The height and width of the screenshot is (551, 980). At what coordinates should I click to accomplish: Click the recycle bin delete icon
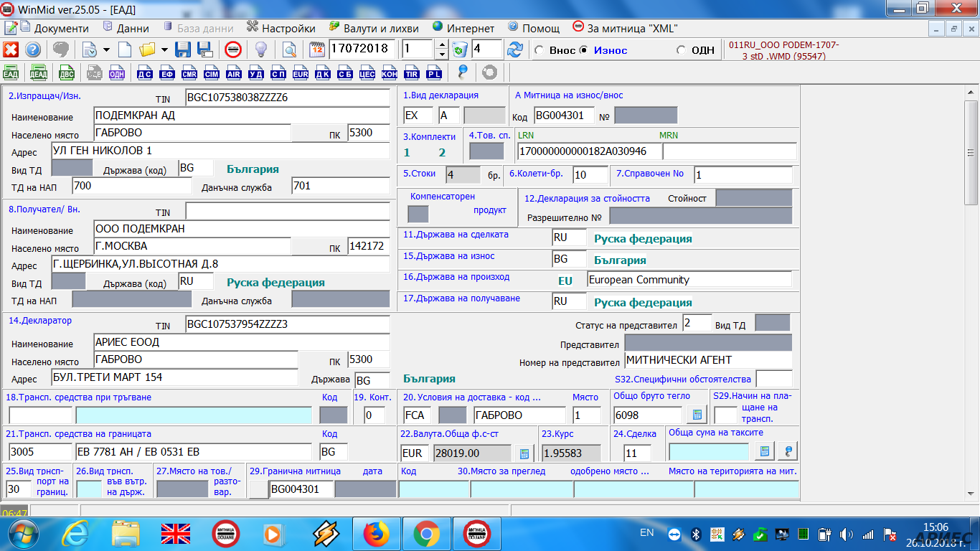pos(460,50)
